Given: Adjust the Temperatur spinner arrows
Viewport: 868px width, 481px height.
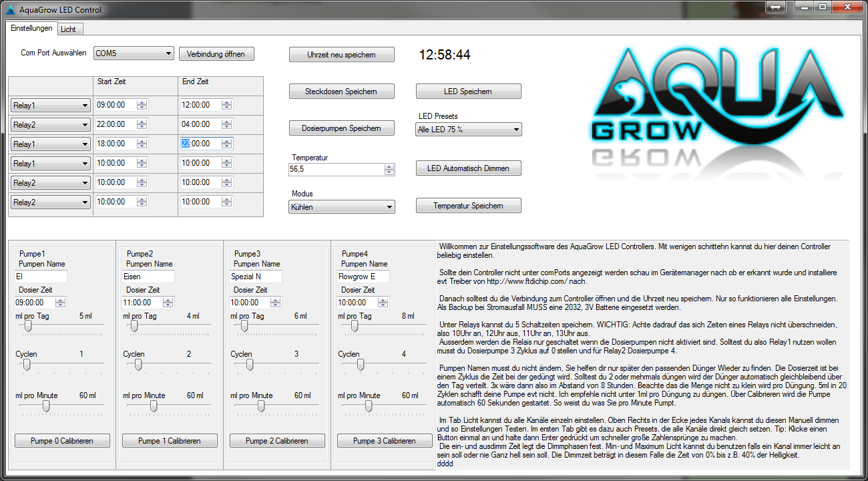Looking at the screenshot, I should pos(389,170).
